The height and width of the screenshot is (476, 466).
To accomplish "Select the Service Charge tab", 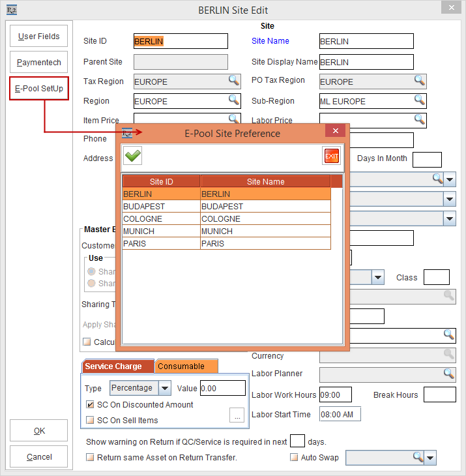I will 117,366.
